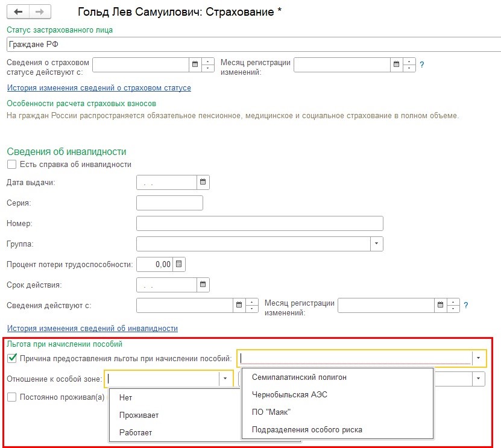The width and height of the screenshot is (501, 448).
Task: Click stepper on Месяц регистрации изменений top field
Action: tap(409, 65)
